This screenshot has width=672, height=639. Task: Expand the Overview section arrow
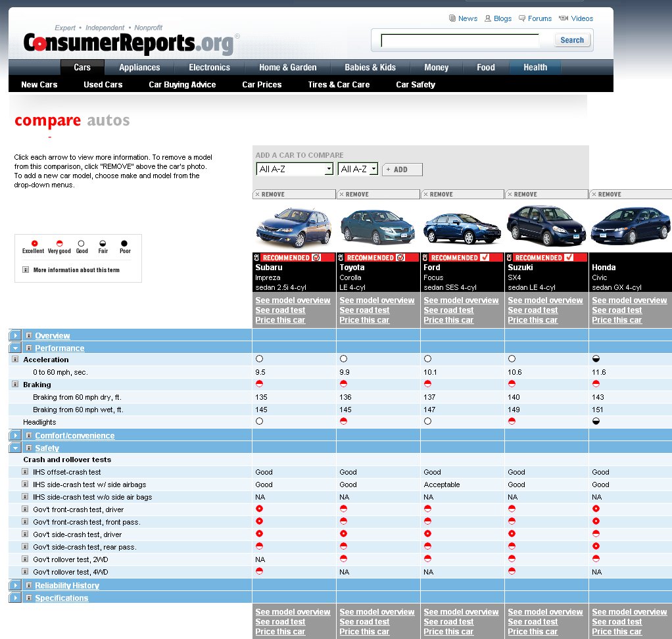(16, 336)
